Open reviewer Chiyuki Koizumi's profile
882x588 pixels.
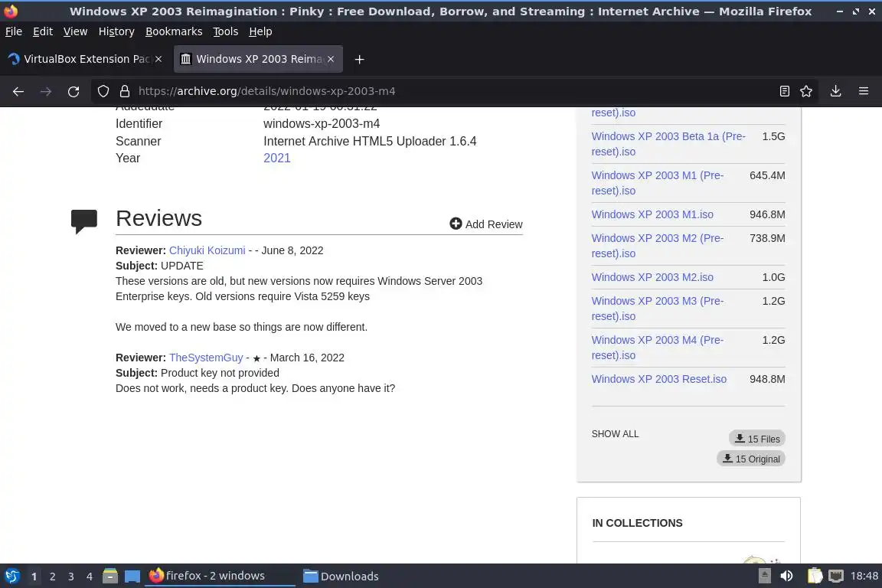[x=207, y=250]
